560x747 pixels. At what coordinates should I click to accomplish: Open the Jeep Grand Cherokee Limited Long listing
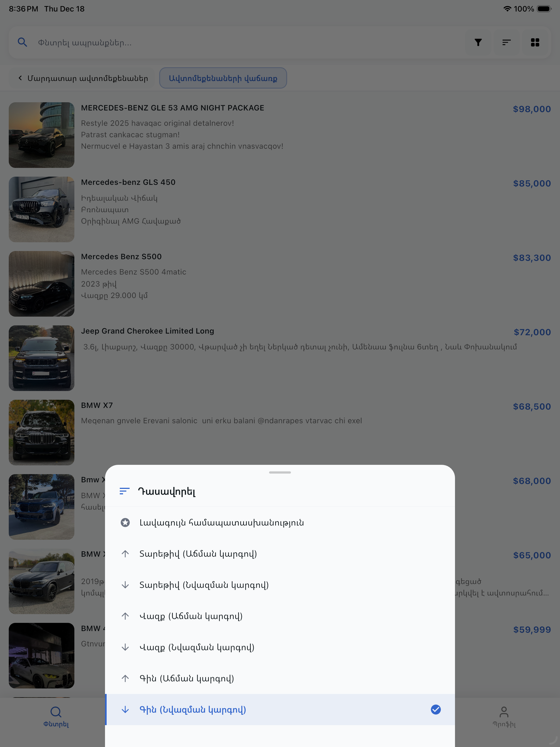280,358
